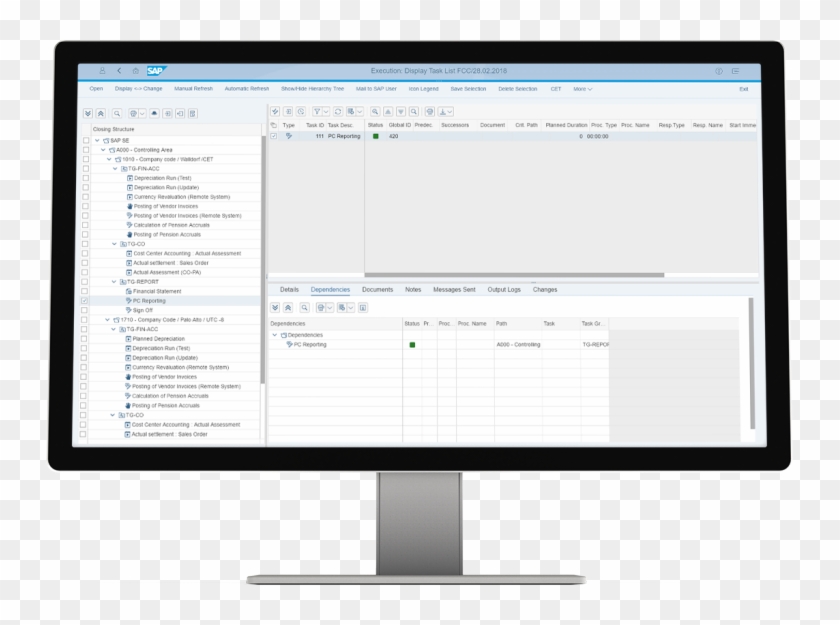Collapse the A000 - Controlling Area node

(x=102, y=150)
